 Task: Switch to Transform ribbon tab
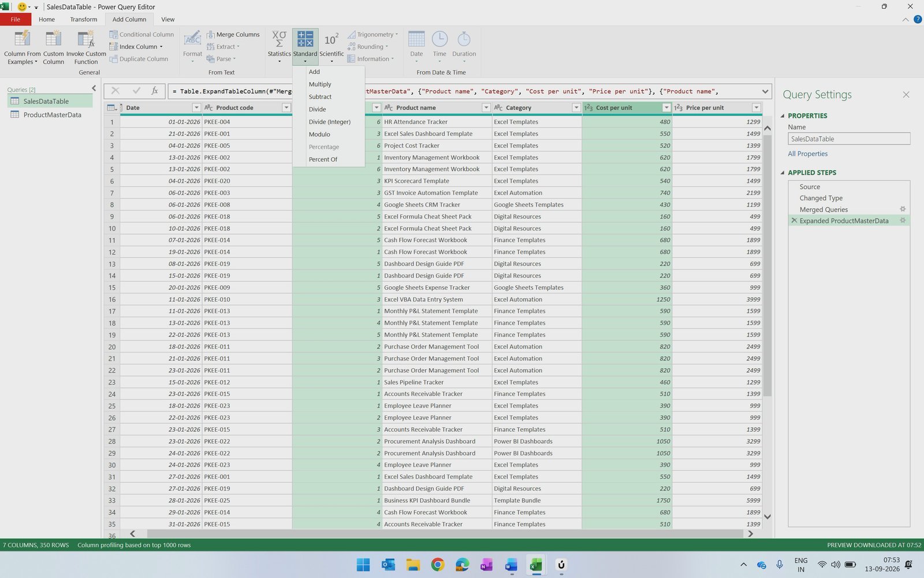pos(84,19)
